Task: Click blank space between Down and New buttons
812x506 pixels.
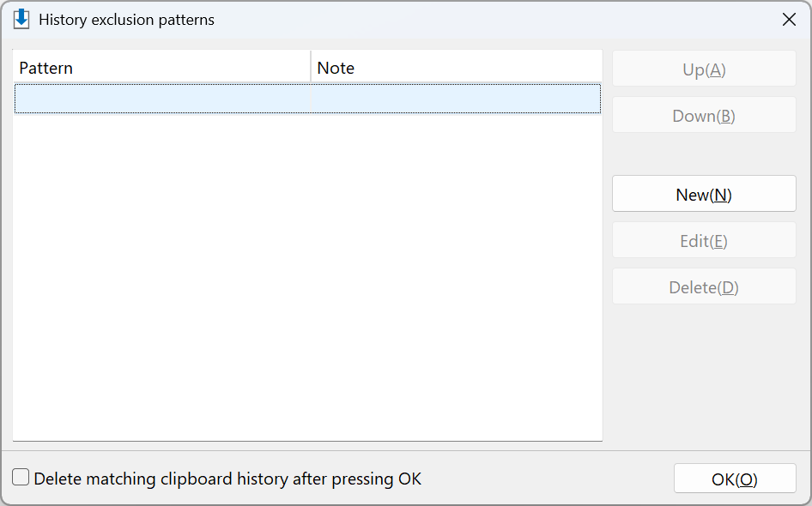Action: (x=704, y=154)
